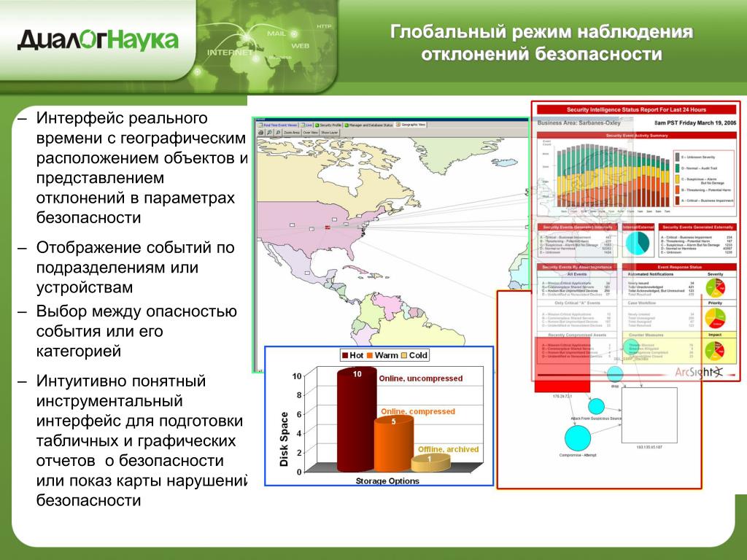Click the cyan Attack From Suspicious Source node
747x560 pixels.
point(596,407)
